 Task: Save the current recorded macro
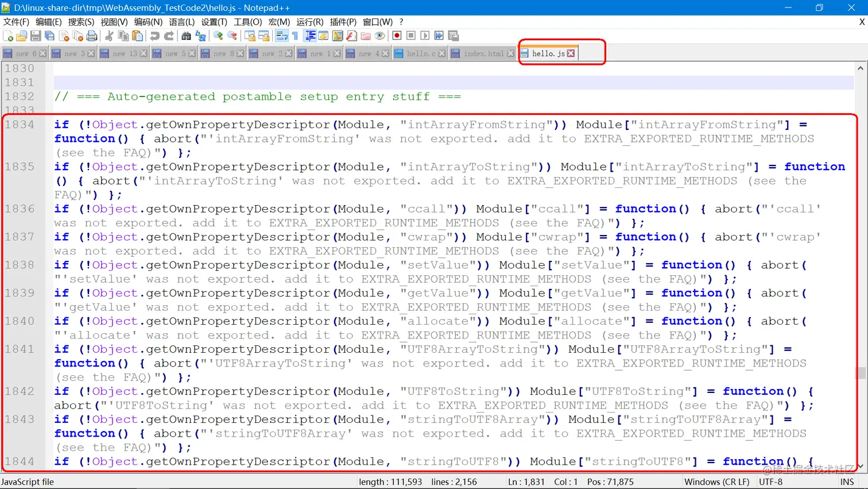pos(453,36)
